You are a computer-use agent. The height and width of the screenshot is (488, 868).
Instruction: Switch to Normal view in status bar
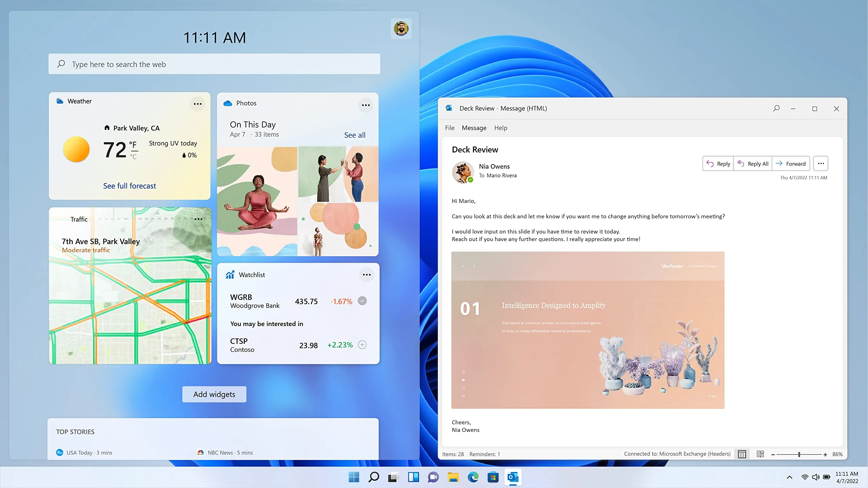tap(742, 454)
